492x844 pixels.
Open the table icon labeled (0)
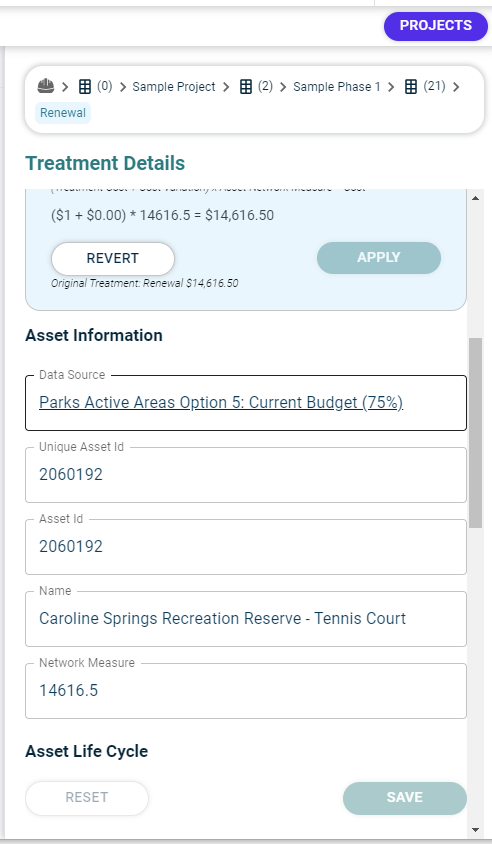[x=85, y=87]
